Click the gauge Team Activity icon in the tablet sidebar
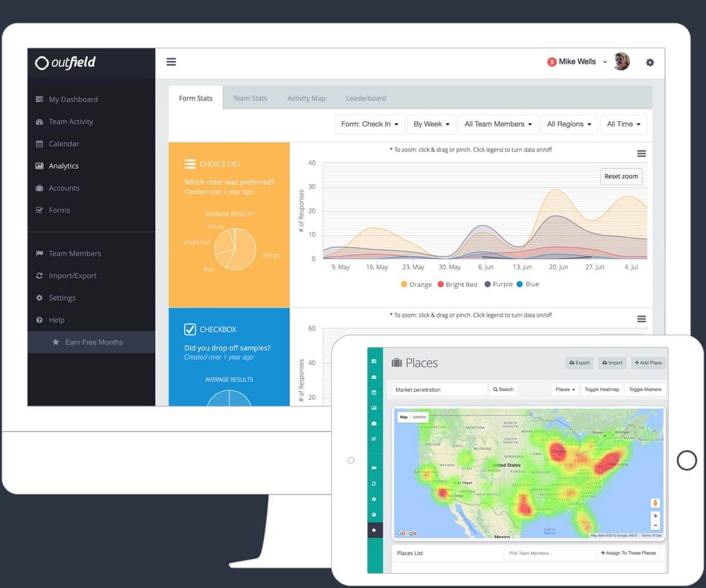 (374, 377)
